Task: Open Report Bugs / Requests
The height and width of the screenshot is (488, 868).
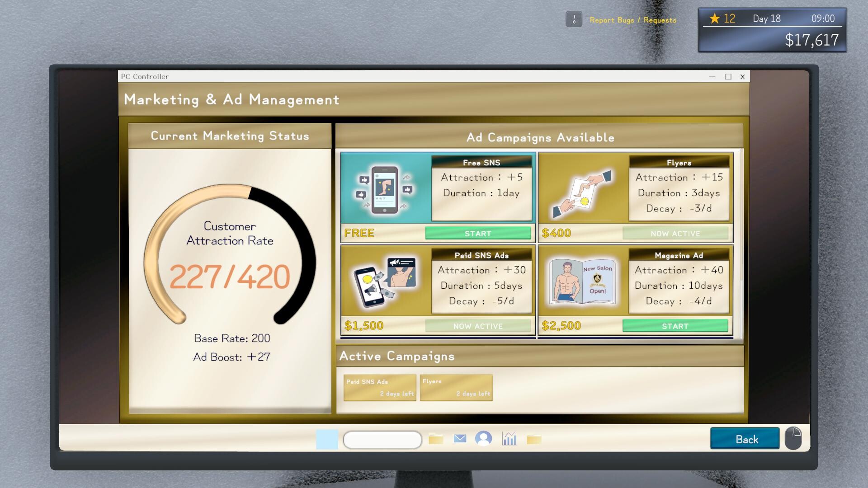Action: (x=632, y=20)
